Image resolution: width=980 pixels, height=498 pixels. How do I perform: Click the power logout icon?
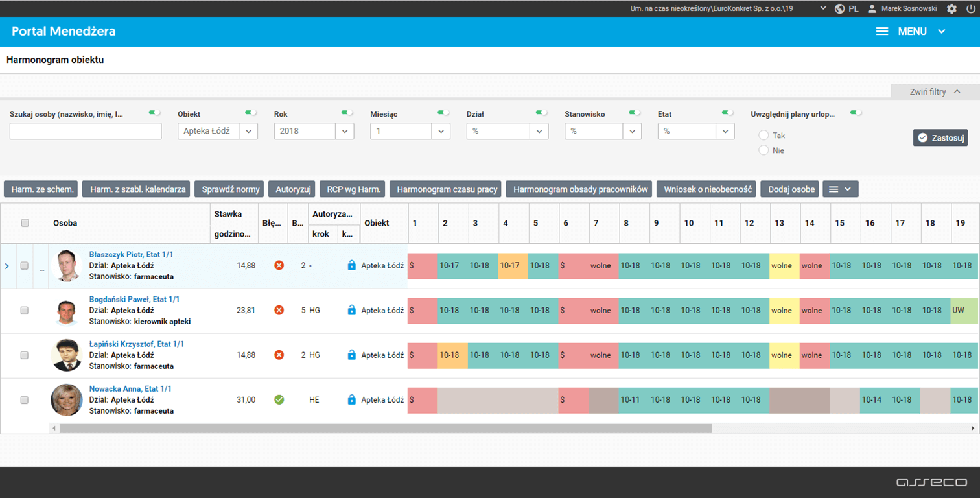[970, 8]
